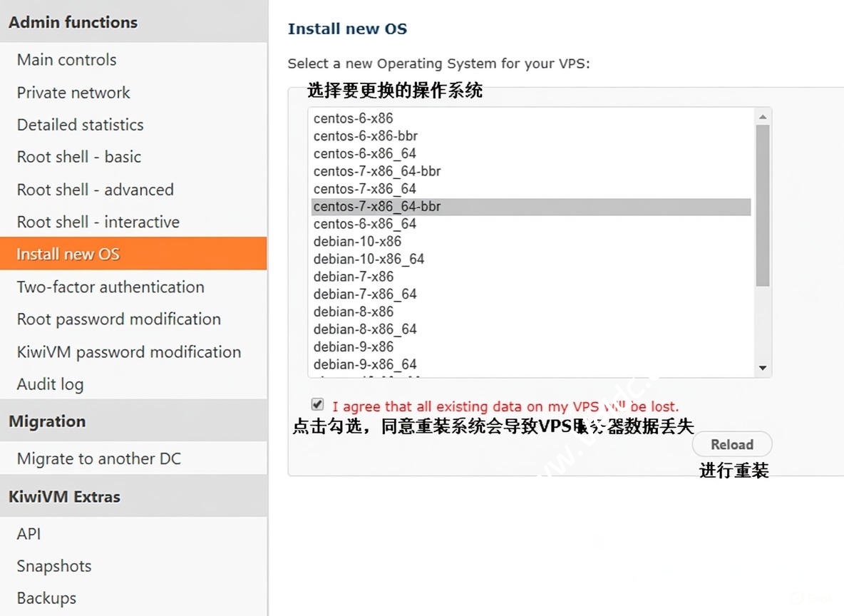This screenshot has height=616, width=844.
Task: Click the OS list scroll-down arrow
Action: click(x=763, y=368)
